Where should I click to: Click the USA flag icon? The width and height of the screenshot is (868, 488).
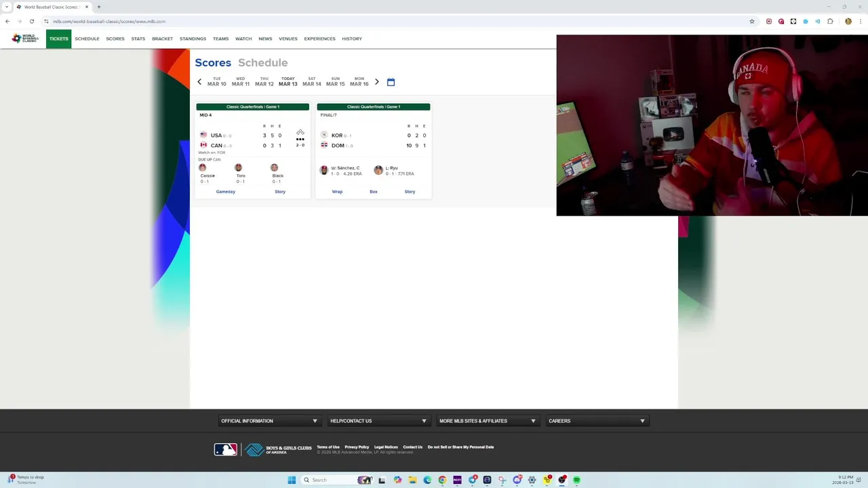coord(203,135)
